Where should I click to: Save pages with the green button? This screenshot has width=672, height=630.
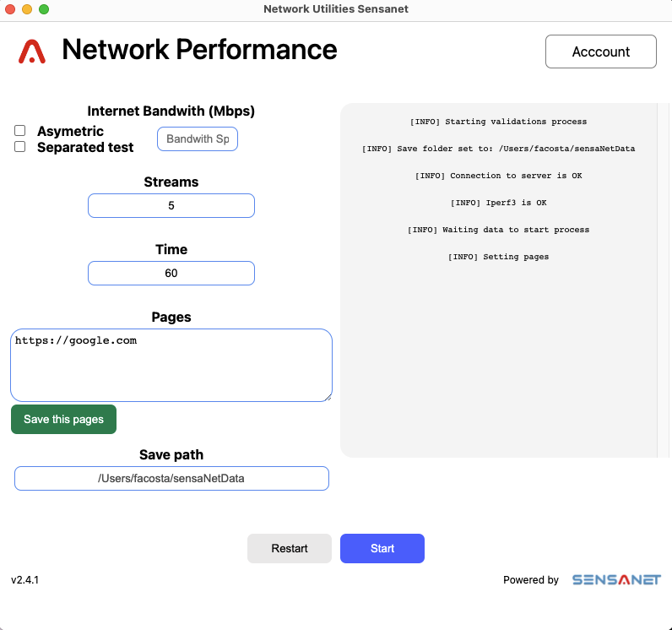(x=63, y=419)
